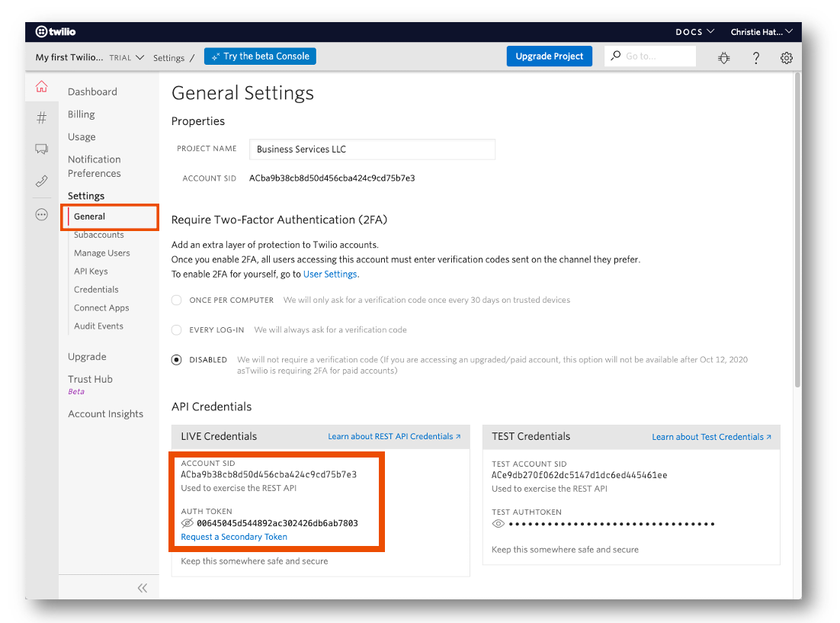Click the Settings breadcrumb
The width and height of the screenshot is (840, 623).
pyautogui.click(x=168, y=58)
